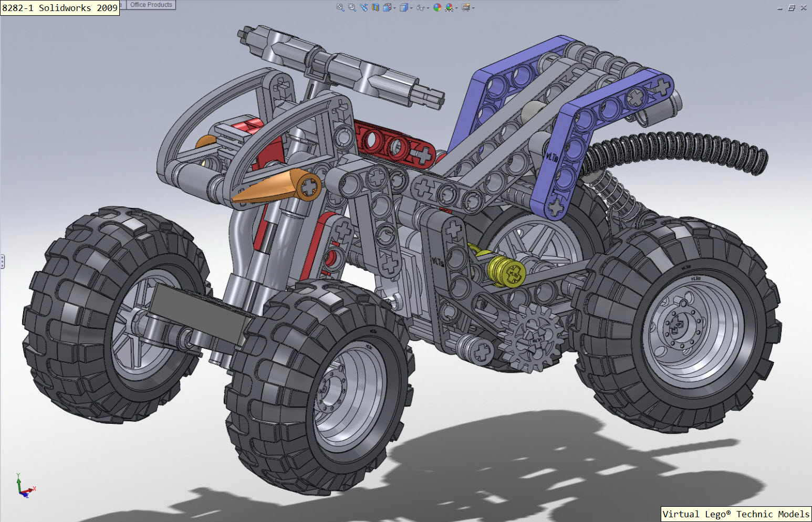The image size is (812, 522).
Task: Open the View Orientation dropdown arrow
Action: click(x=394, y=8)
